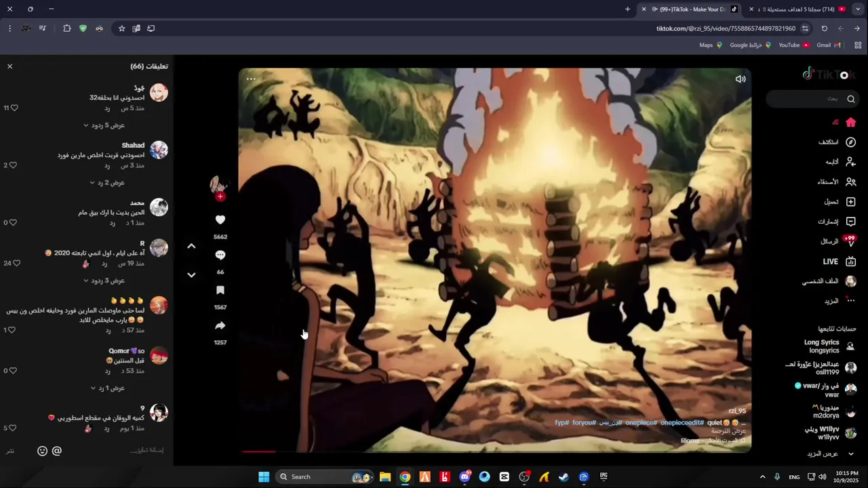Like the video with the heart icon
The width and height of the screenshot is (868, 488).
click(220, 220)
